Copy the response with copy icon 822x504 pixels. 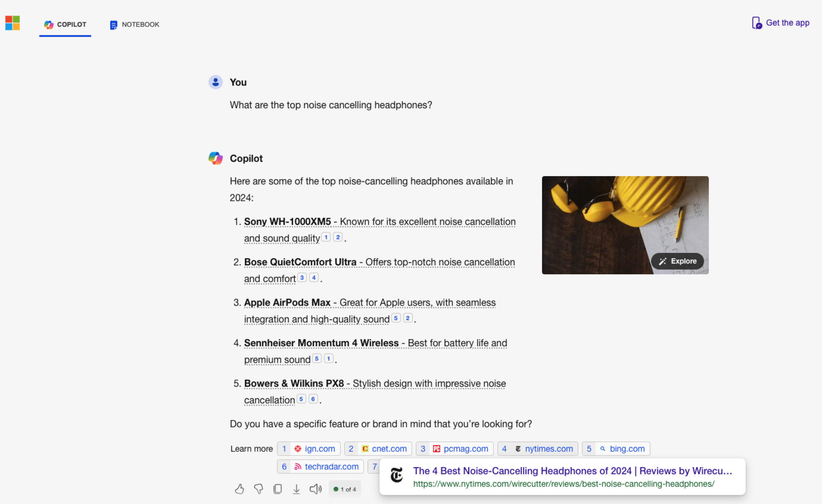point(278,489)
